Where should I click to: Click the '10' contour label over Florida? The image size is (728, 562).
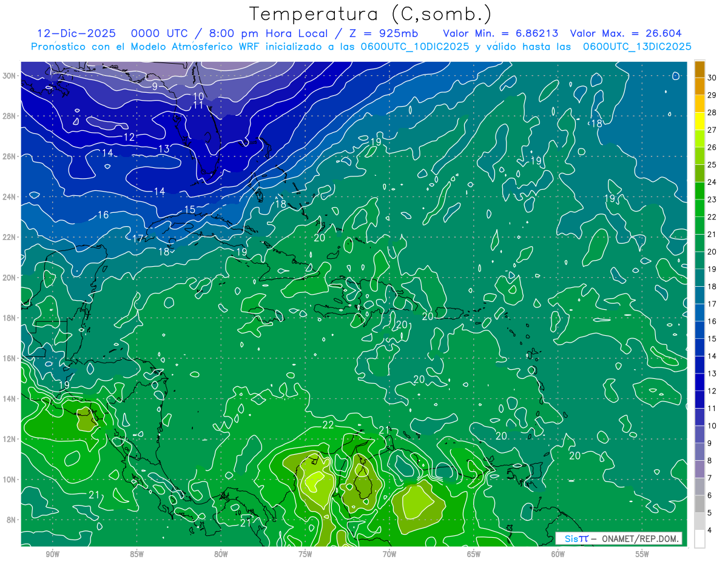point(198,96)
